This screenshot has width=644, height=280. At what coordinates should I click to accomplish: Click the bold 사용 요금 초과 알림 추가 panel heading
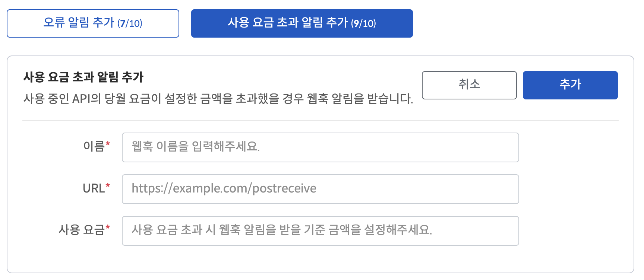(83, 77)
